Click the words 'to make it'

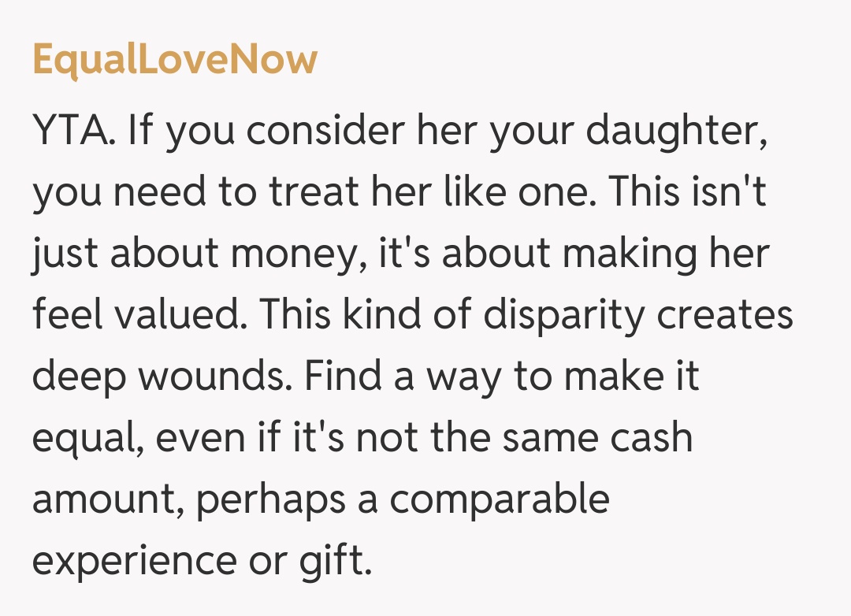pyautogui.click(x=607, y=377)
